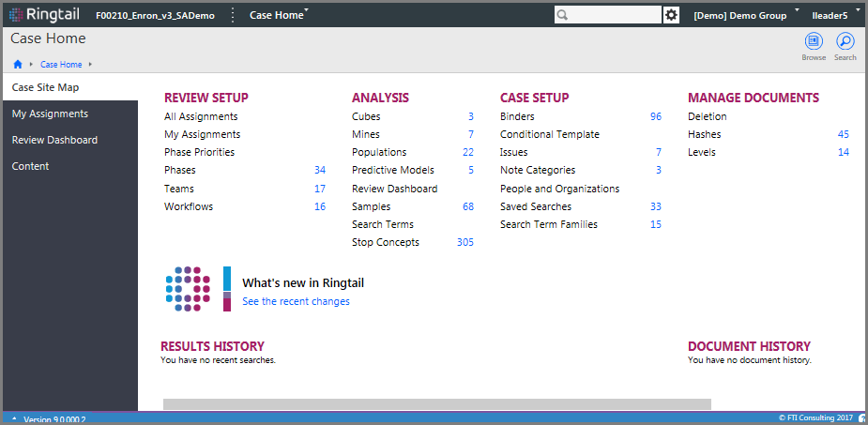Open the Note Categories link
Screen dimensions: 868x425
538,170
